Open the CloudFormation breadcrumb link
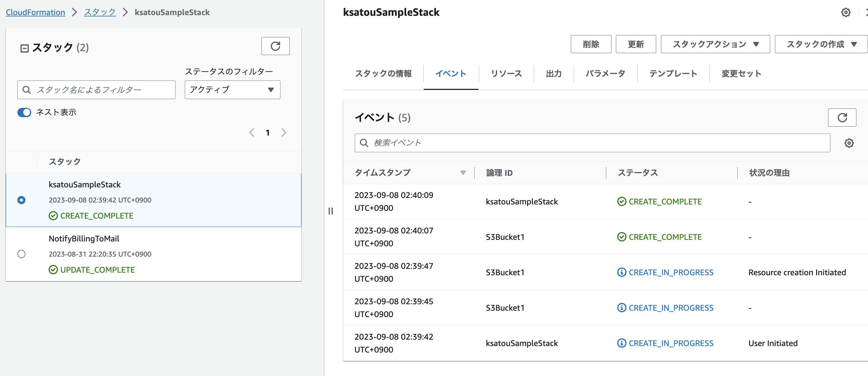Viewport: 868px width, 376px height. click(35, 12)
